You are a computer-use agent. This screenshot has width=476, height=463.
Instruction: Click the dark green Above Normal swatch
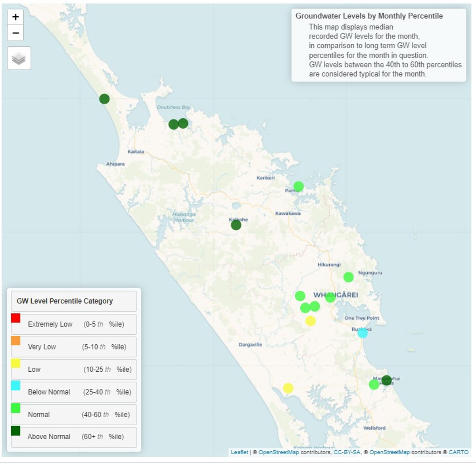16,431
